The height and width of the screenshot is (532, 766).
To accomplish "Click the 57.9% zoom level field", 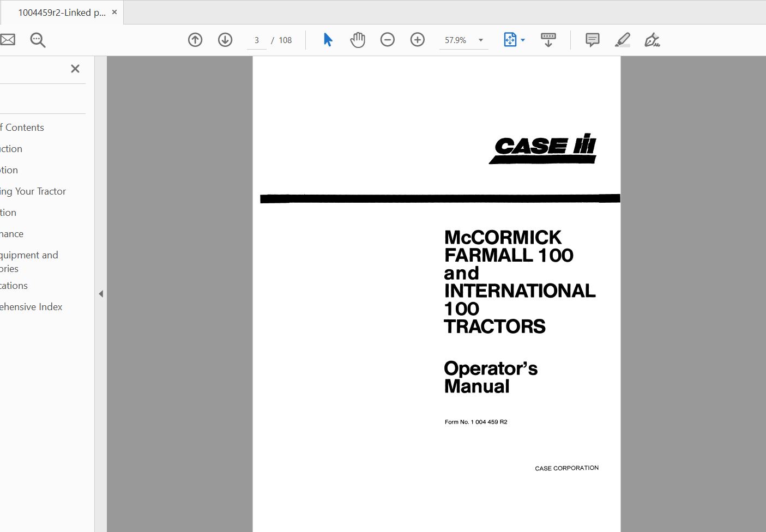I will [456, 40].
